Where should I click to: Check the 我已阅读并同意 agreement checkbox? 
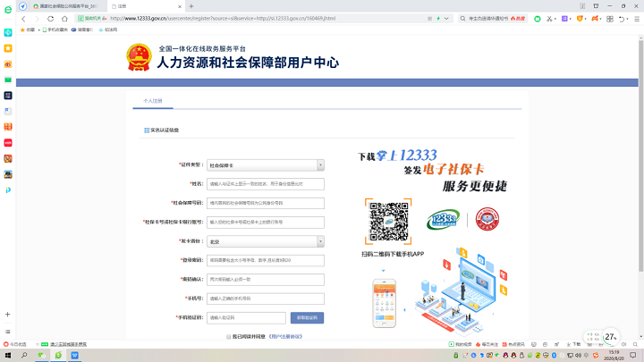[228, 337]
